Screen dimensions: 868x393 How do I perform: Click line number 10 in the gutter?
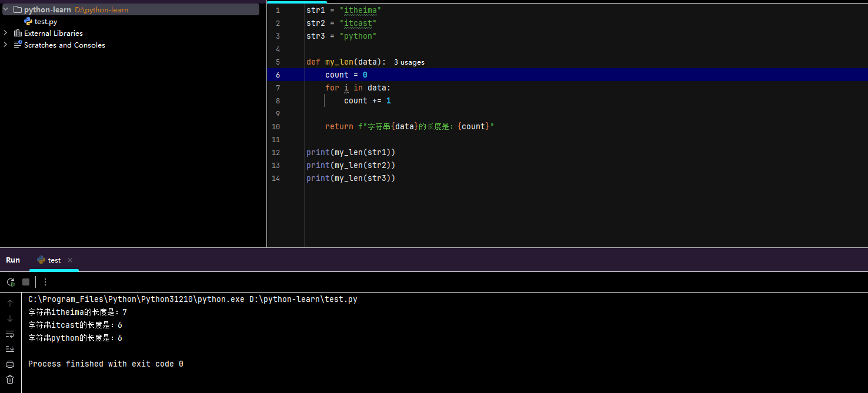pos(276,126)
